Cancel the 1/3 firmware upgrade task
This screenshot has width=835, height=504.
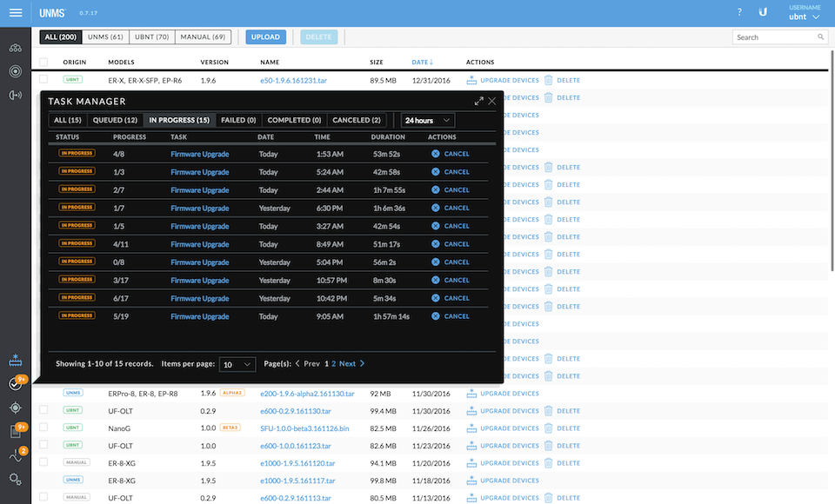pos(451,172)
